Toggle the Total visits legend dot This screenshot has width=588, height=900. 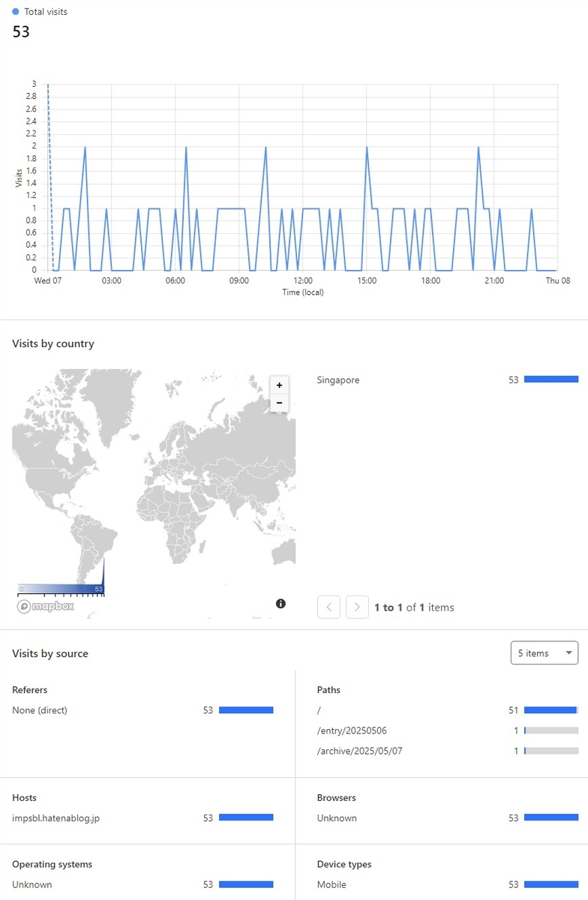(16, 12)
